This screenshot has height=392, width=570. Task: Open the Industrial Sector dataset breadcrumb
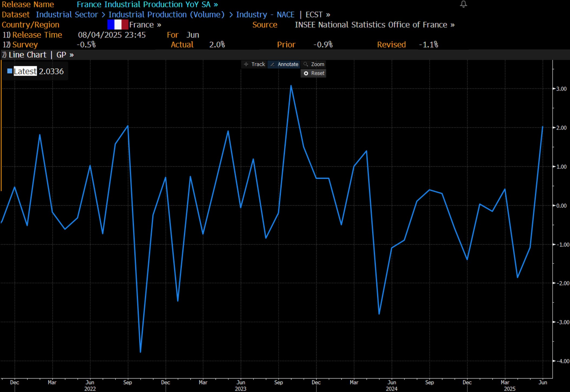(67, 15)
